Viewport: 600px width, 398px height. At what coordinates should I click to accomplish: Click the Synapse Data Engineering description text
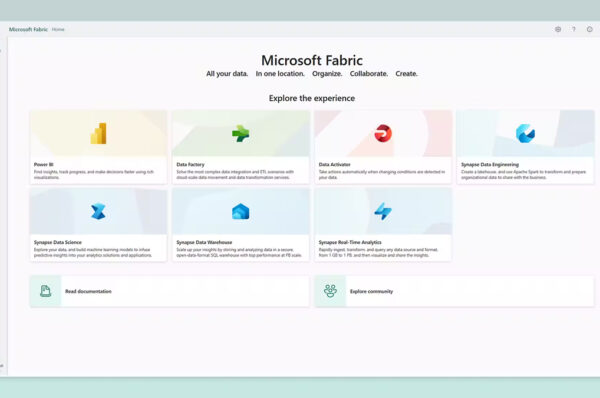(523, 175)
